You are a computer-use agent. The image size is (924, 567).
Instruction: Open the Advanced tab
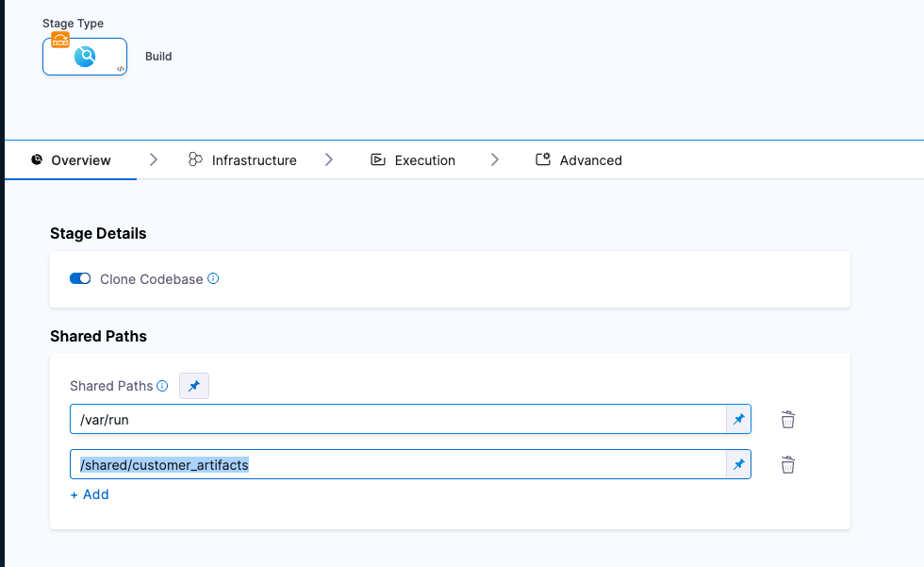click(579, 160)
